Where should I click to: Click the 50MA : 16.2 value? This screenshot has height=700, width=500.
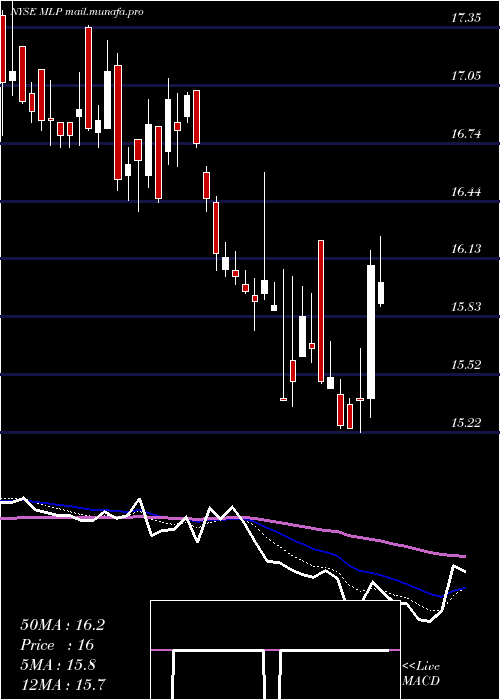click(62, 625)
